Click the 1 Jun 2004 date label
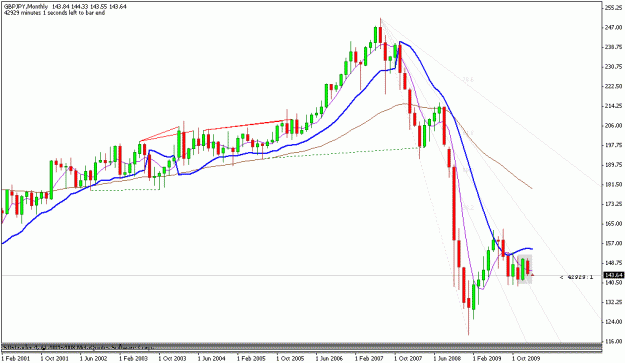The image size is (625, 363). (211, 358)
